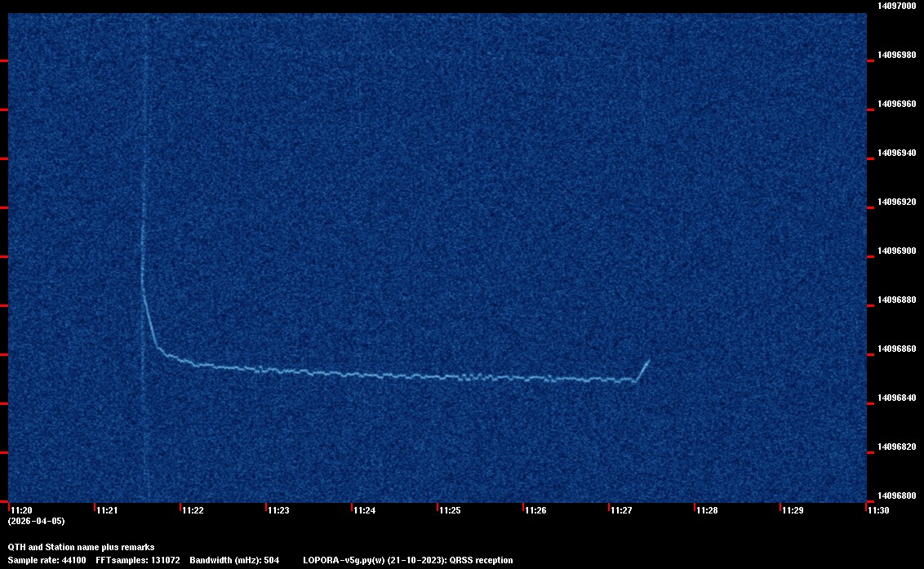Click the 11:20 time axis label
The width and height of the screenshot is (924, 569).
tap(21, 510)
